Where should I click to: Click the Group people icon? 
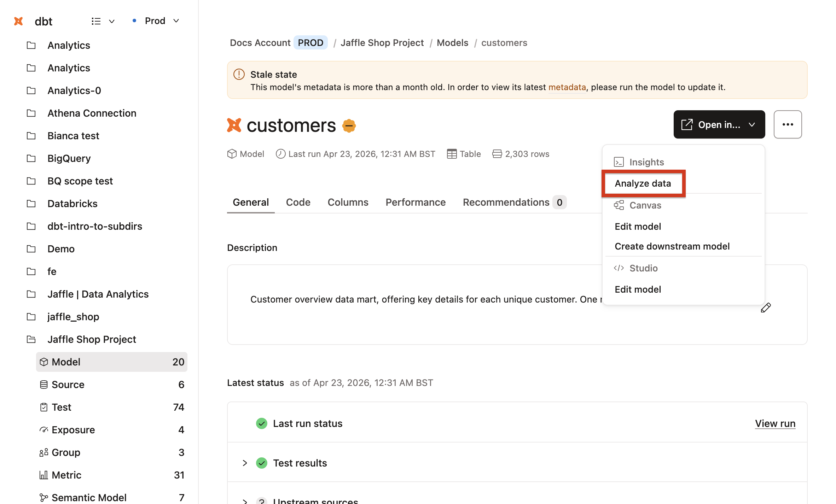(x=44, y=452)
